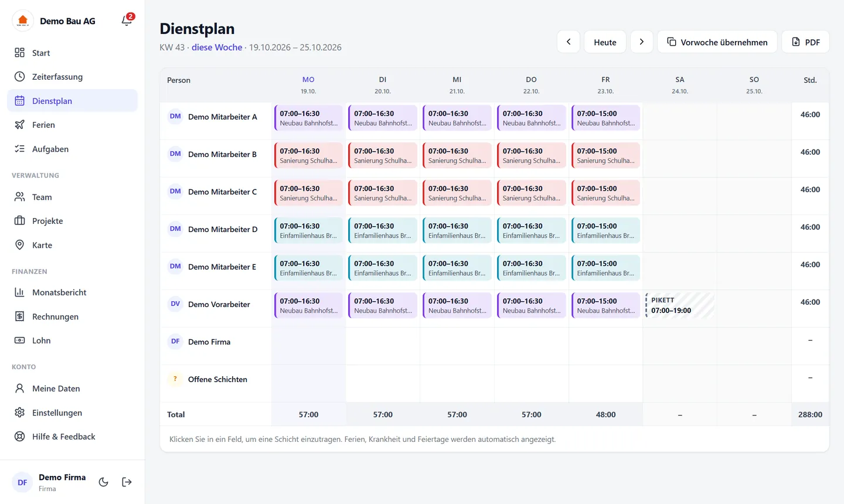Screen dimensions: 844x504
Task: Click the logout icon
Action: tap(127, 482)
